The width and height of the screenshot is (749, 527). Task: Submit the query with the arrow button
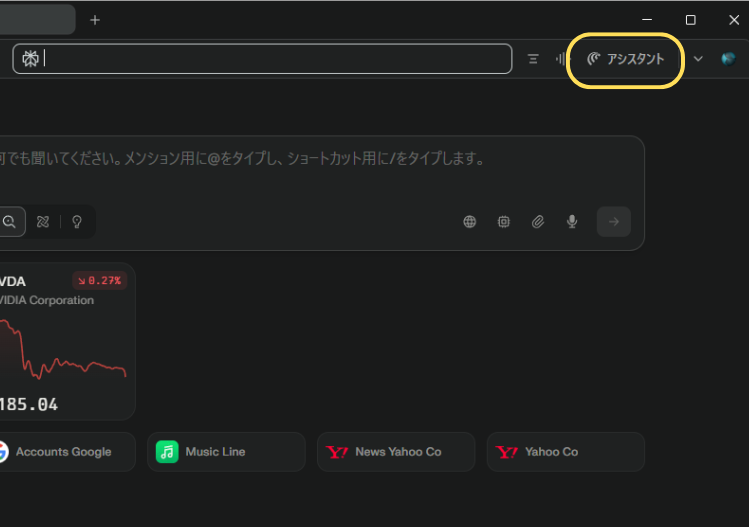614,222
